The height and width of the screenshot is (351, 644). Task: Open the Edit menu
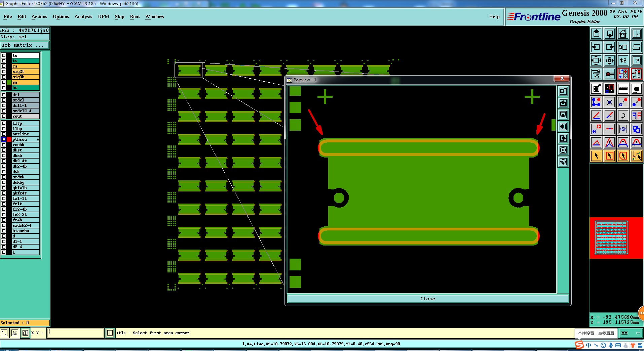tap(22, 16)
